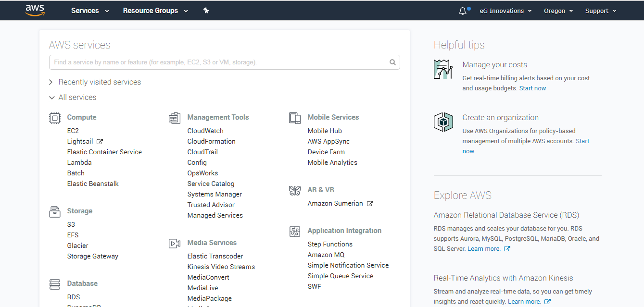
Task: Open the Glacier service
Action: pyautogui.click(x=78, y=246)
